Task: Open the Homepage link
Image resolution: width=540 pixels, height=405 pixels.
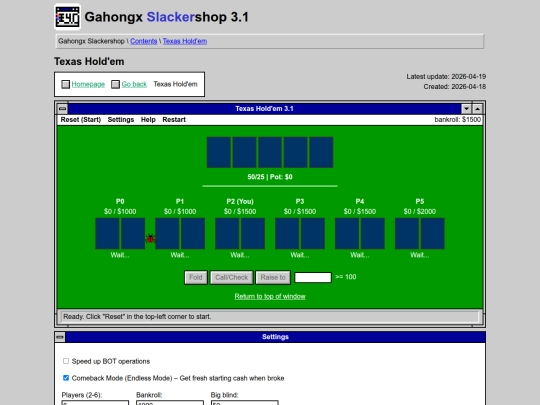Action: click(x=88, y=84)
